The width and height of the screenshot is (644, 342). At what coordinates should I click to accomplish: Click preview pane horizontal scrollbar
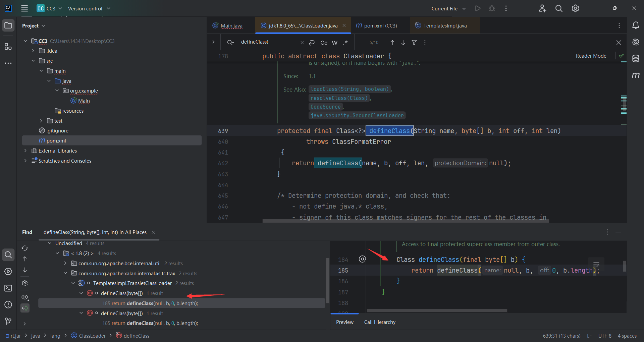click(437, 311)
